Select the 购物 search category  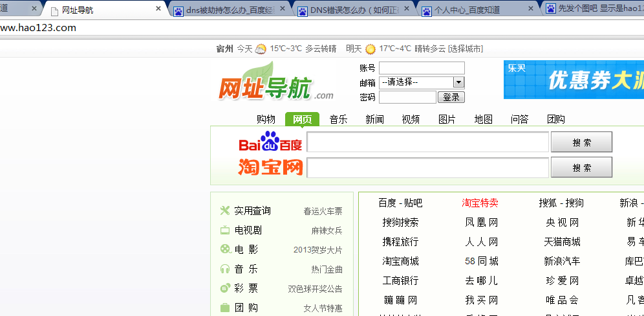(x=266, y=119)
